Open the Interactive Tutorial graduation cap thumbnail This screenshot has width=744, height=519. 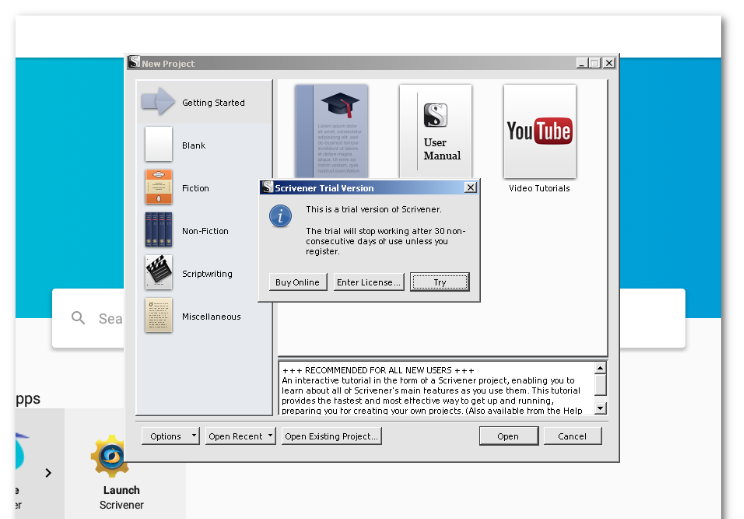(x=331, y=131)
